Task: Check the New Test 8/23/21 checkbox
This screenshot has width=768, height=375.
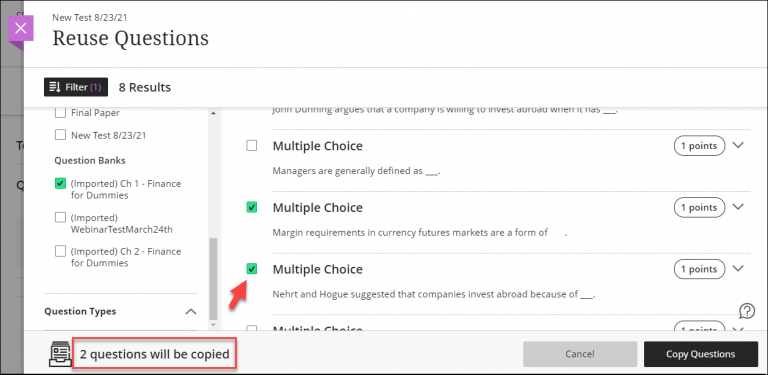Action: 60,135
